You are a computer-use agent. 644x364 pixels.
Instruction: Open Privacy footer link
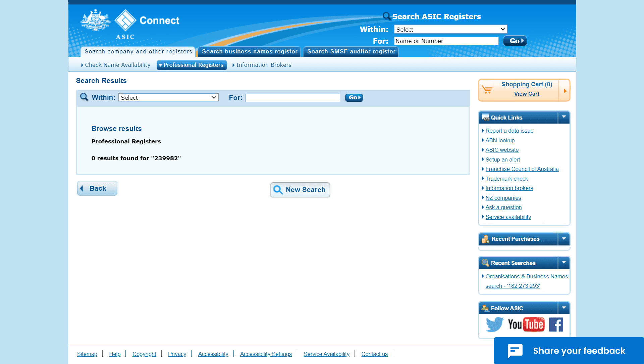(x=177, y=354)
